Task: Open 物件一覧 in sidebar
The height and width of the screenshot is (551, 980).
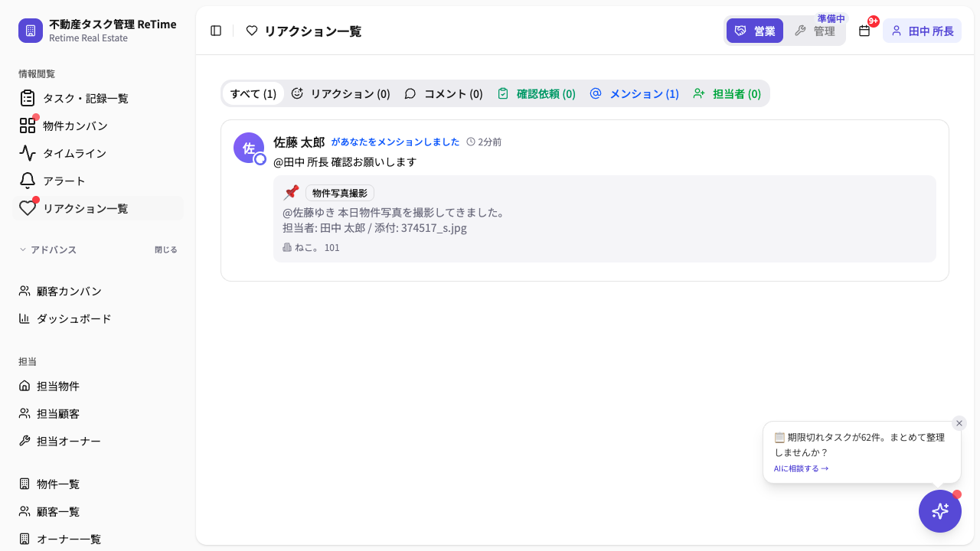Action: click(98, 484)
